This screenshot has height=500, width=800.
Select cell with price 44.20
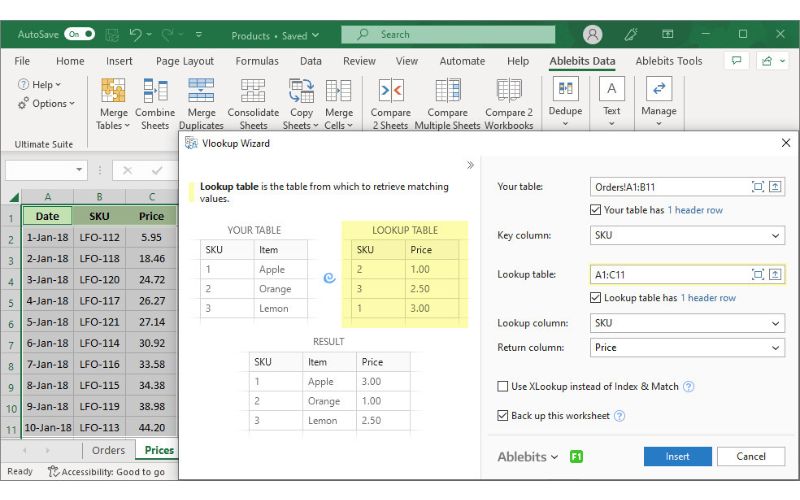point(152,428)
